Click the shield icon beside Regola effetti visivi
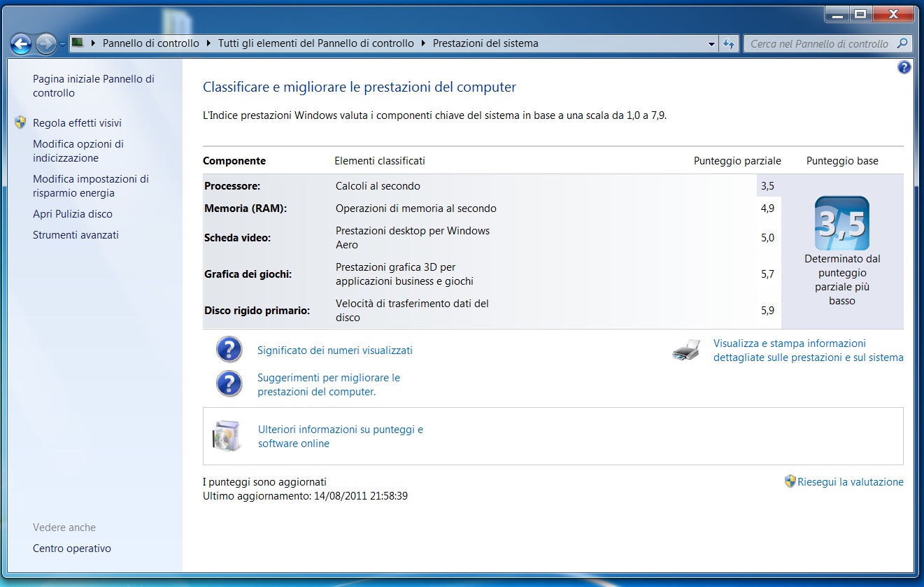 (x=20, y=122)
